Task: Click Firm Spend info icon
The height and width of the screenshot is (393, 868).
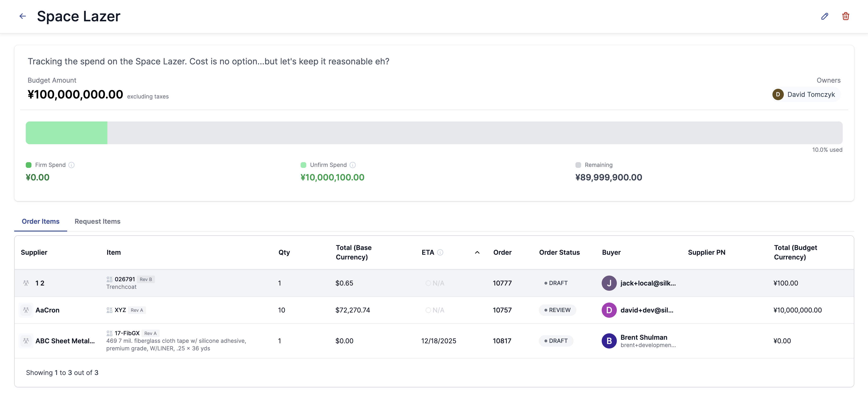Action: [x=71, y=165]
